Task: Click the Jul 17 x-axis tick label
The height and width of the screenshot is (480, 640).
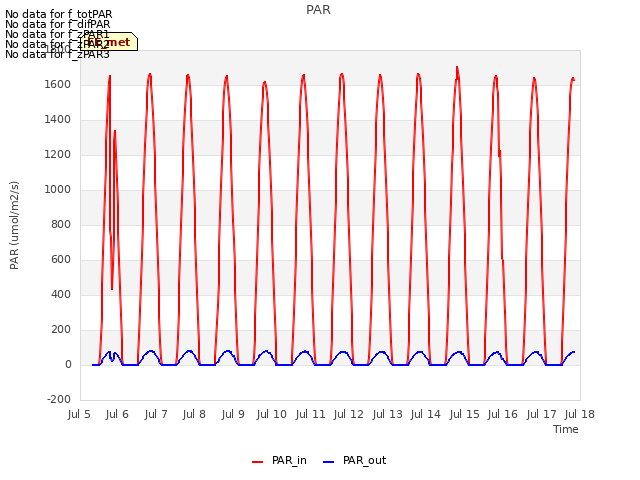Action: pyautogui.click(x=542, y=415)
